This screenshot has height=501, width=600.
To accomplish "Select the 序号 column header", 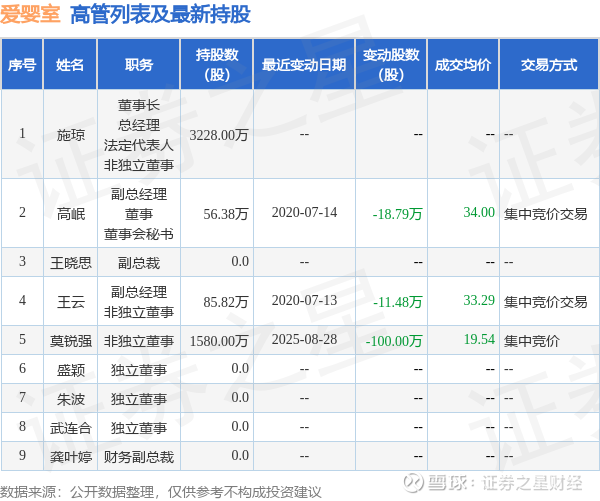I will click(22, 65).
